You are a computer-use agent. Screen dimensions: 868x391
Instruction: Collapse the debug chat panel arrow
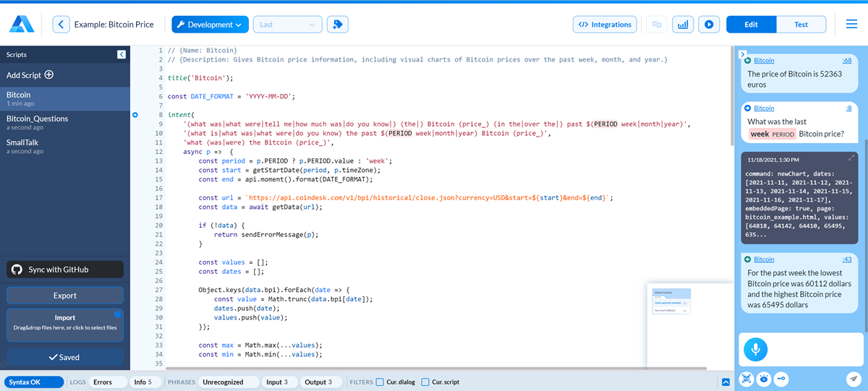coord(742,54)
